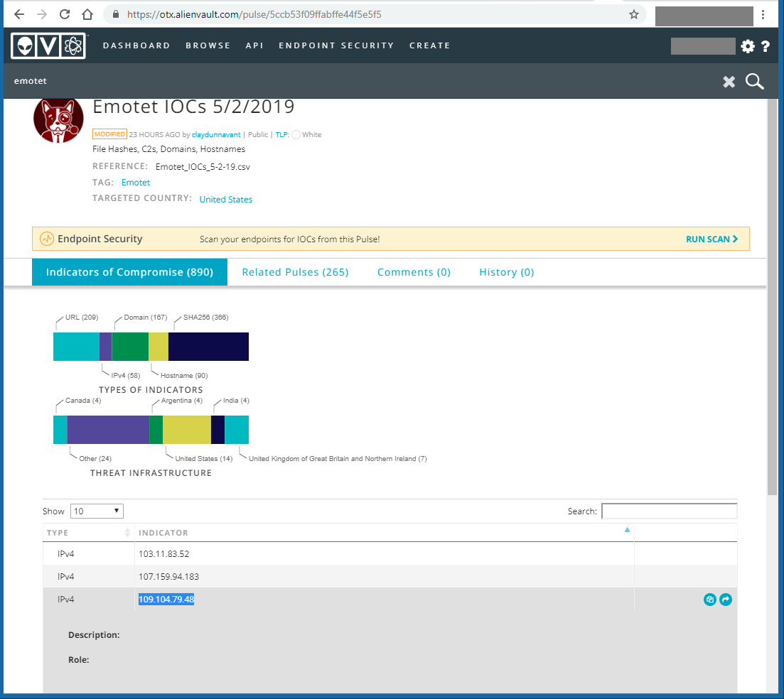784x699 pixels.
Task: Run search with the magnifier icon
Action: coord(754,81)
